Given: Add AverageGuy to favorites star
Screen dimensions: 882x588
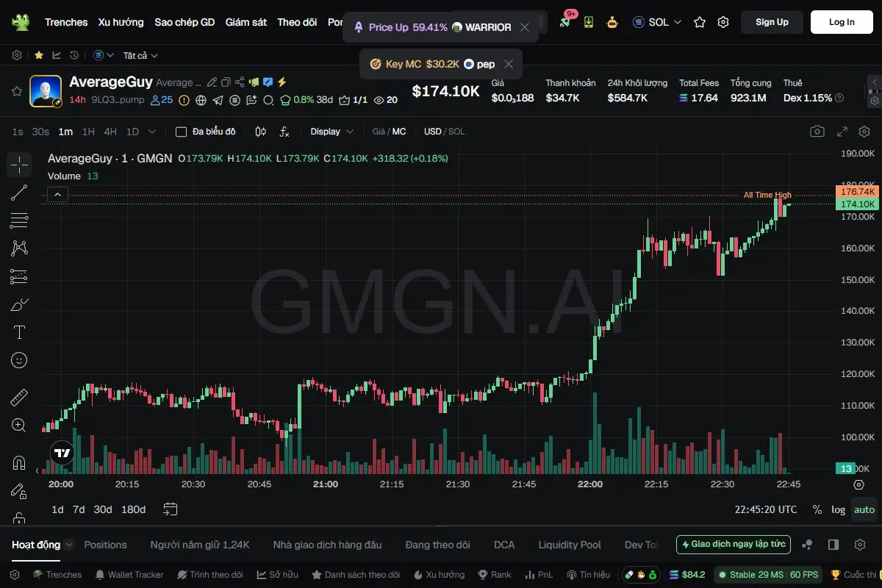Looking at the screenshot, I should point(16,91).
